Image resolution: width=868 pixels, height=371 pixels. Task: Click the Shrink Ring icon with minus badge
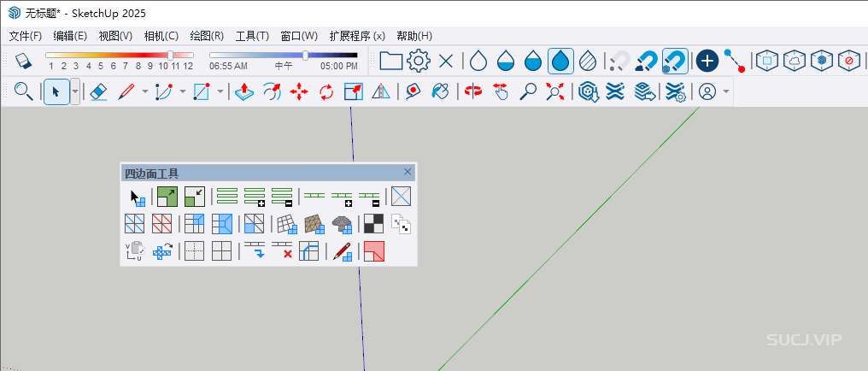pos(282,197)
